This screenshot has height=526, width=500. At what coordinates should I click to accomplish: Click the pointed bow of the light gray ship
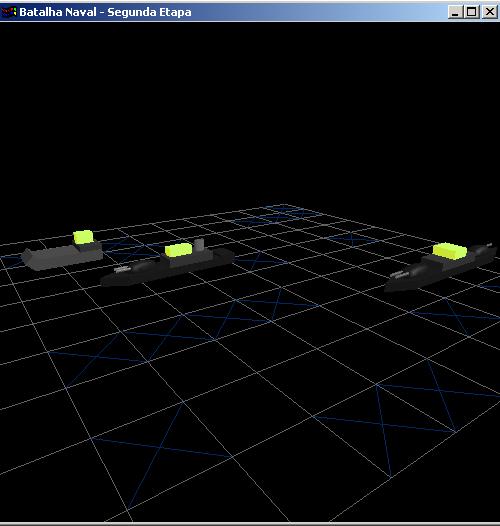coord(28,258)
